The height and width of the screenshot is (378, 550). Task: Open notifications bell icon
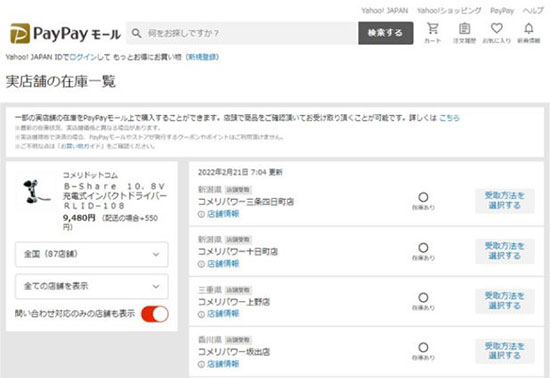pos(529,28)
